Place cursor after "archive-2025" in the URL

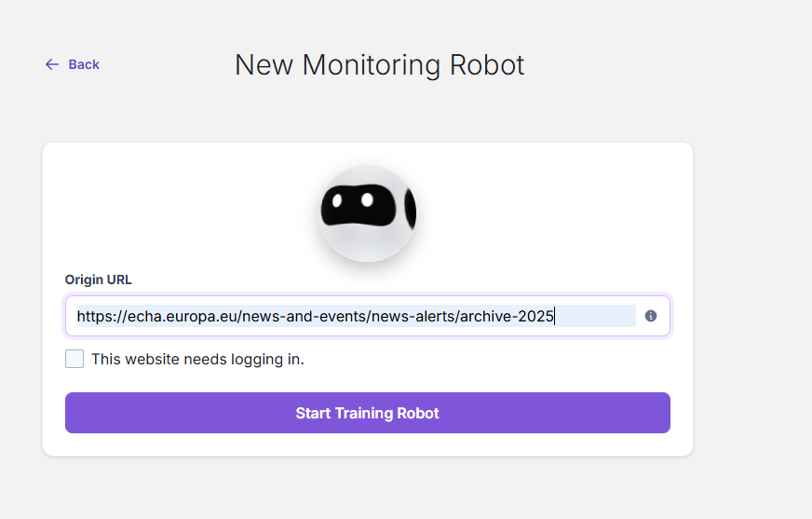(x=555, y=316)
